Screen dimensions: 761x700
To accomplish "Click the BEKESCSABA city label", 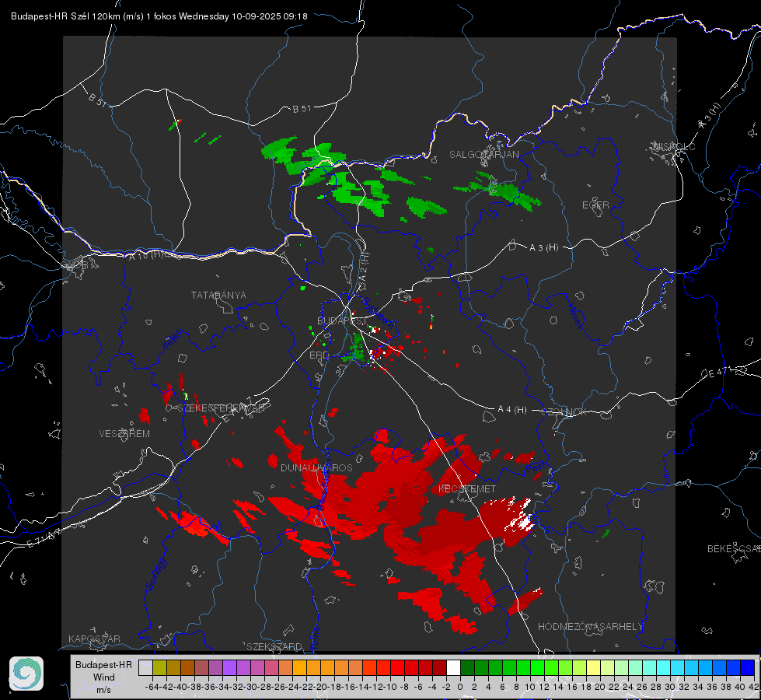I will (734, 549).
